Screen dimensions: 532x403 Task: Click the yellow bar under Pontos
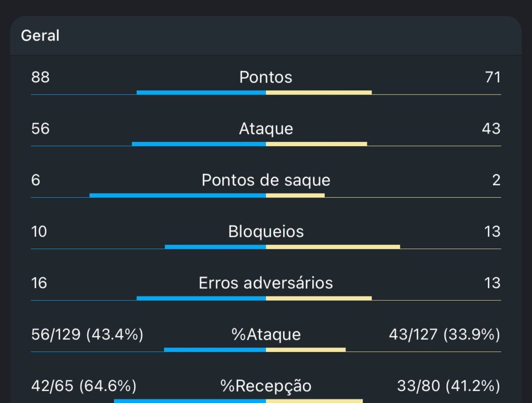point(318,93)
